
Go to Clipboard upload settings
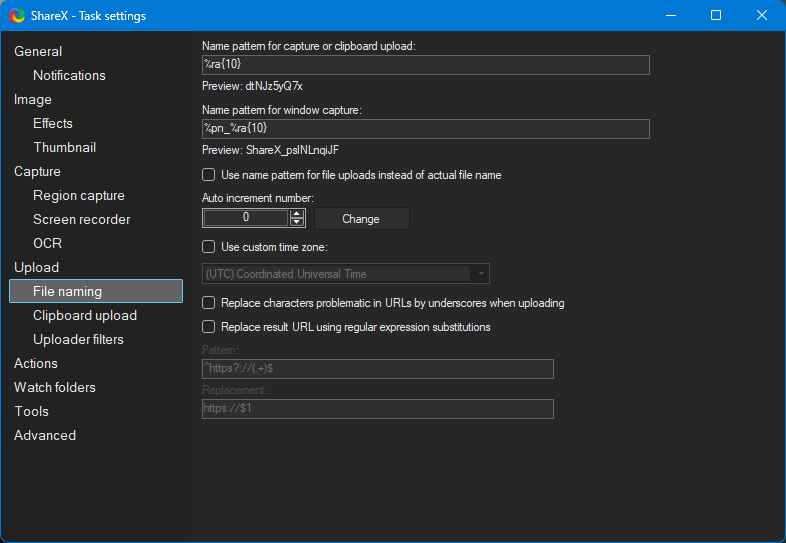pos(85,315)
